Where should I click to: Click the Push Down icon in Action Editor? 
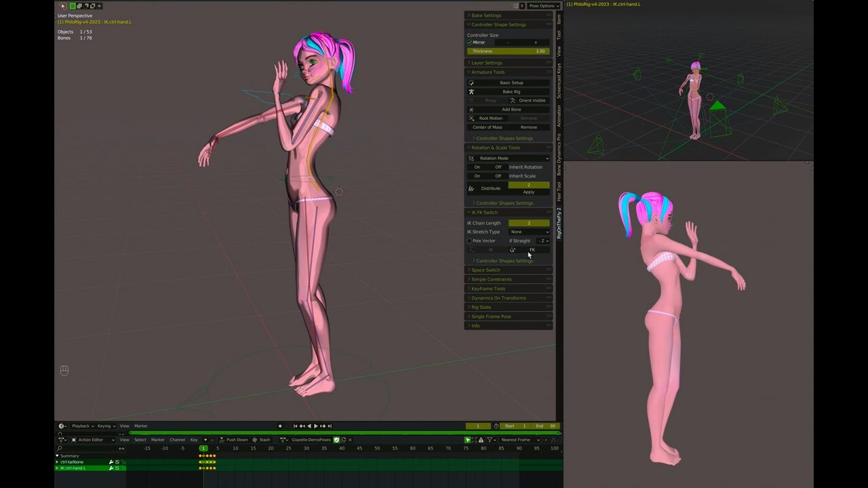[222, 440]
